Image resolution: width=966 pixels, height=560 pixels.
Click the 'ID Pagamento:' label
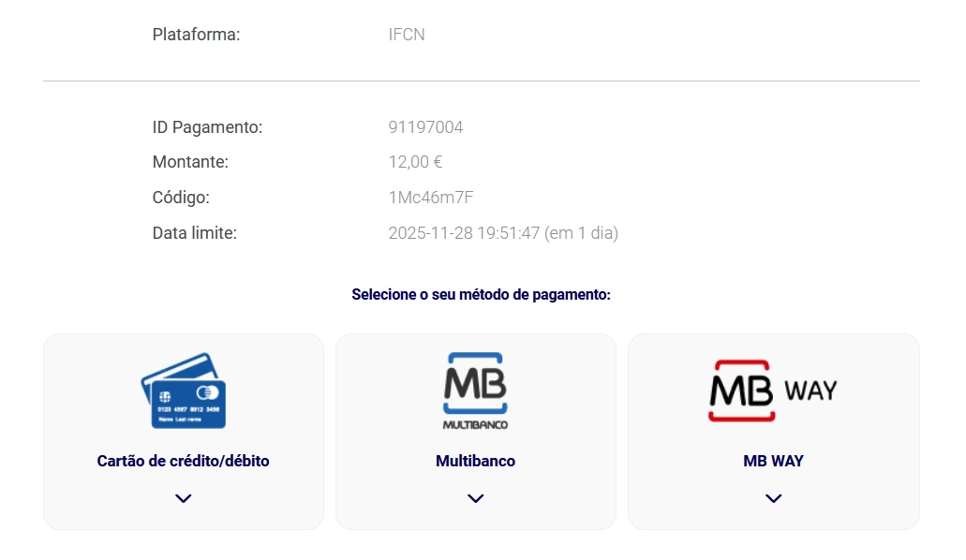pyautogui.click(x=207, y=127)
